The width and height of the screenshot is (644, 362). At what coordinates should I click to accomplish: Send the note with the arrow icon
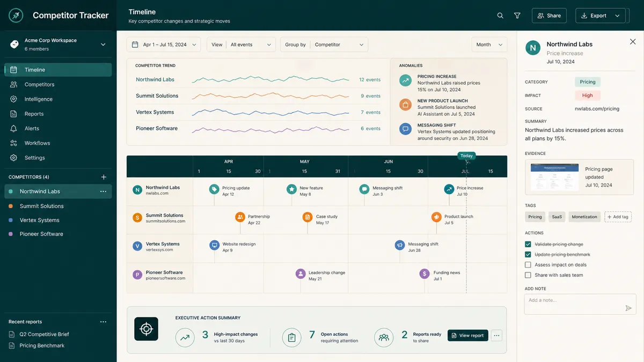coord(628,308)
